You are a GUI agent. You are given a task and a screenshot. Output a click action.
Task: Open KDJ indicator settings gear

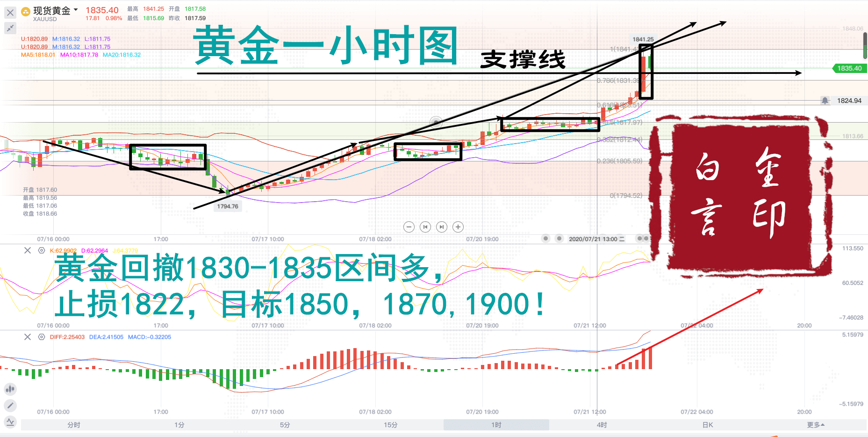pos(42,250)
